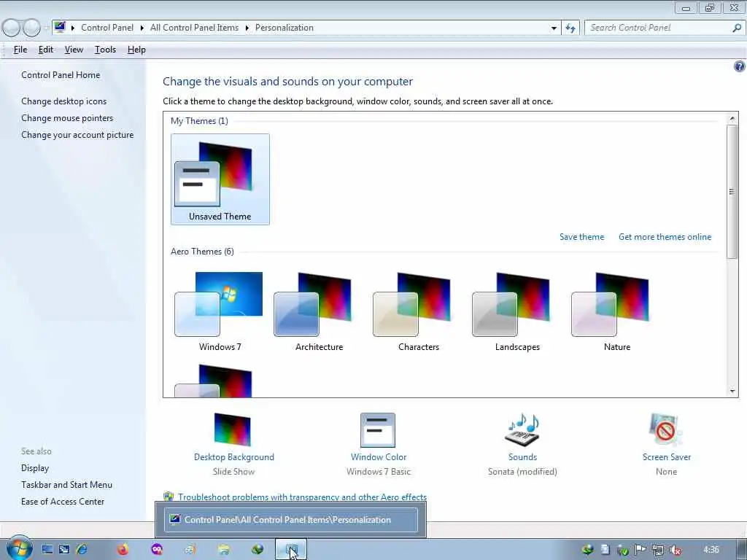Apply the Architecture theme

(318, 311)
